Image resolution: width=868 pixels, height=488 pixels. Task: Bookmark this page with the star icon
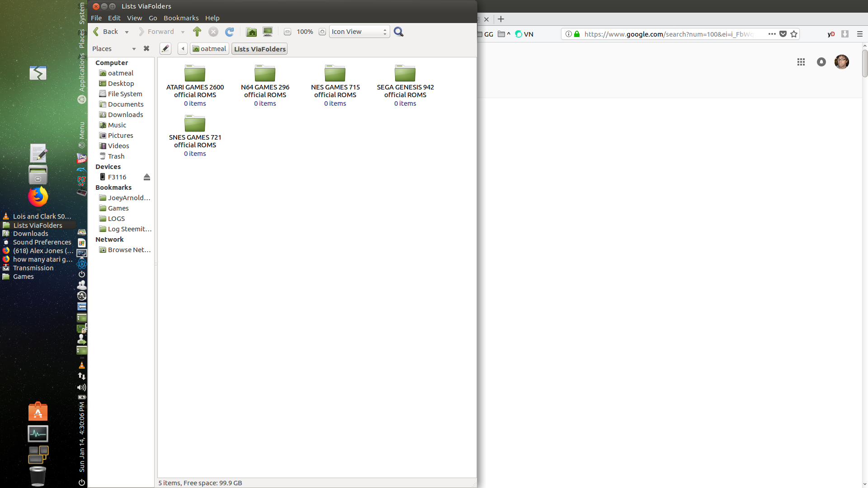[x=794, y=34]
